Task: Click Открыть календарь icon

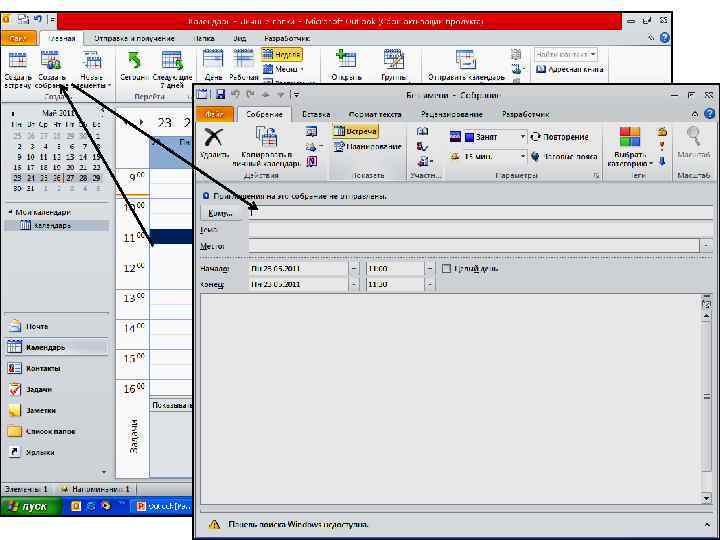Action: [346, 66]
